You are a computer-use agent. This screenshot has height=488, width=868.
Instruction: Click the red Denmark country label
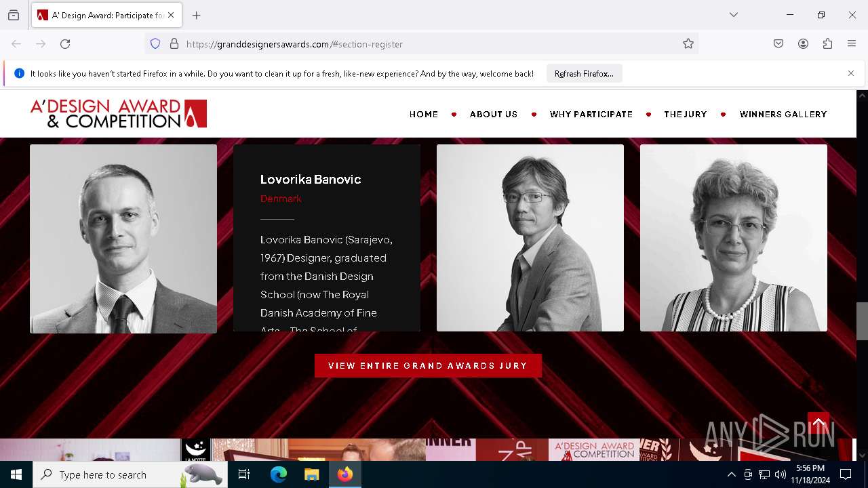281,199
